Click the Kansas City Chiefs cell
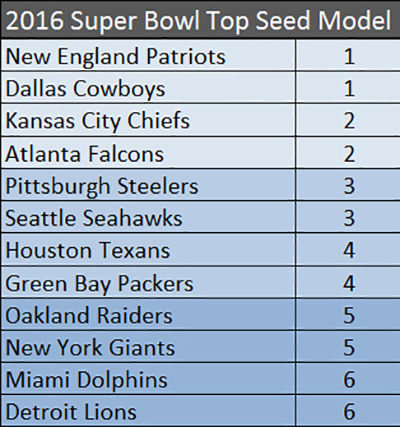The width and height of the screenshot is (400, 427). [x=148, y=120]
